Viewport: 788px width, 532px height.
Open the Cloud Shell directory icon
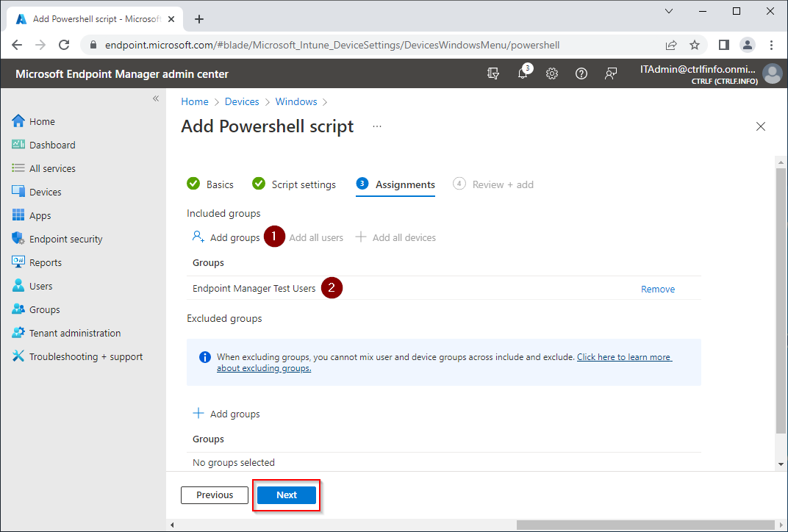tap(493, 73)
